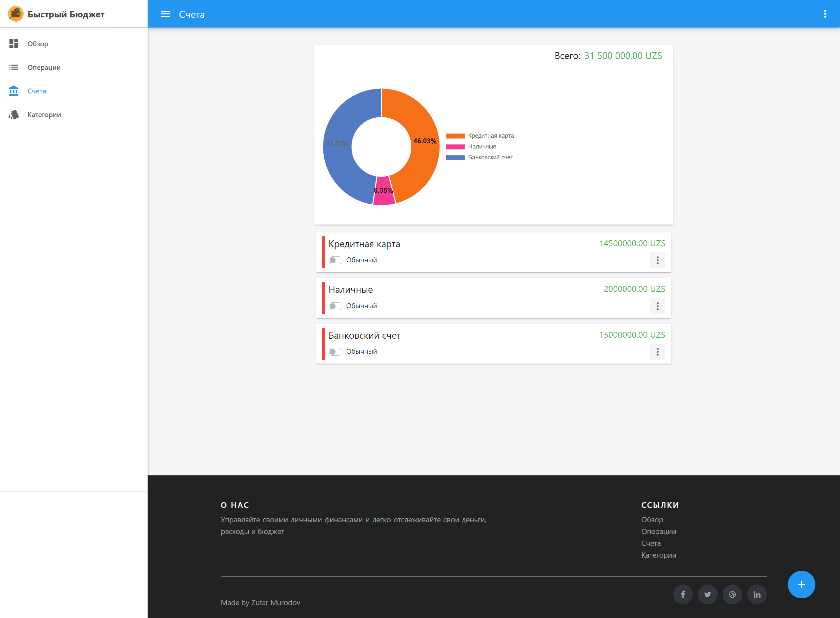Follow the Операции link in the footer
Viewport: 840px width, 618px height.
pos(658,531)
